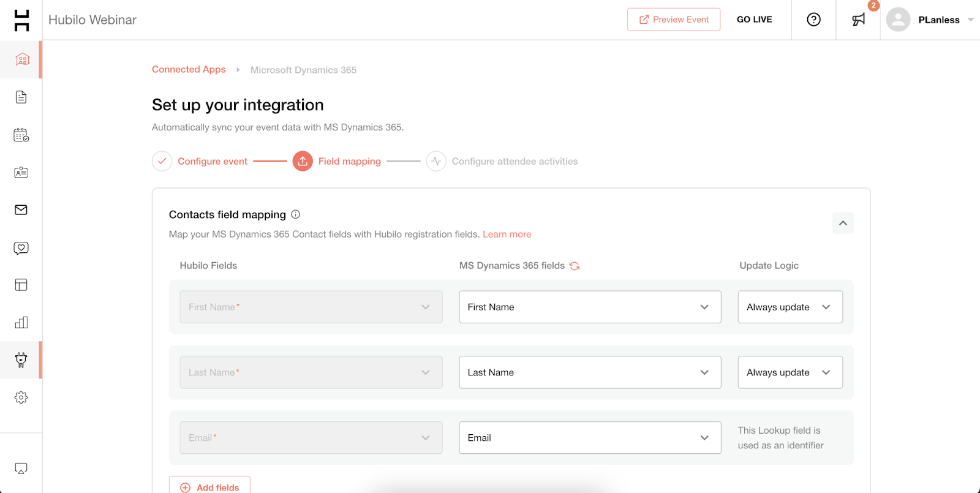Viewport: 980px width, 493px height.
Task: Select the Field mapping step
Action: 350,161
